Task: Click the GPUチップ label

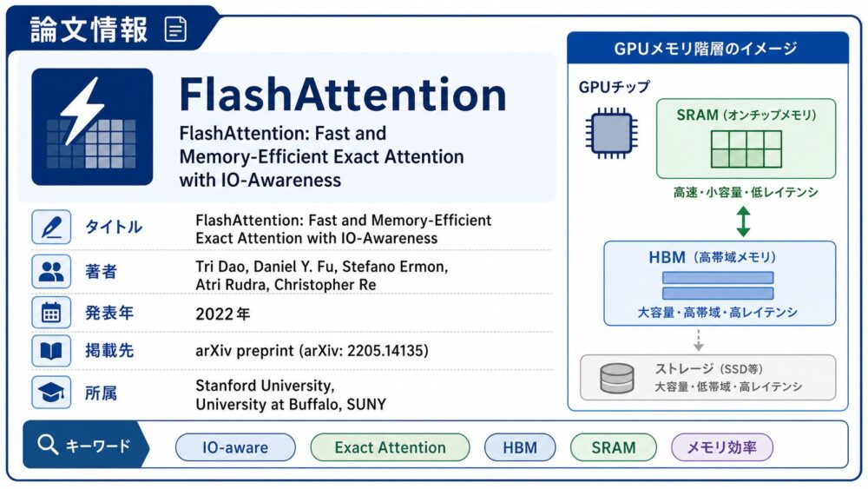Action: click(x=615, y=88)
